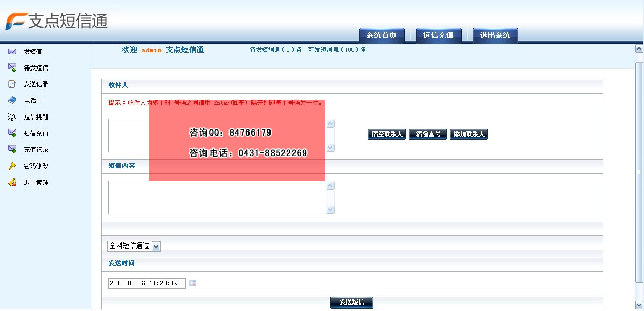The width and height of the screenshot is (644, 311).
Task: Open the 电话本 phonebook icon
Action: pos(12,100)
